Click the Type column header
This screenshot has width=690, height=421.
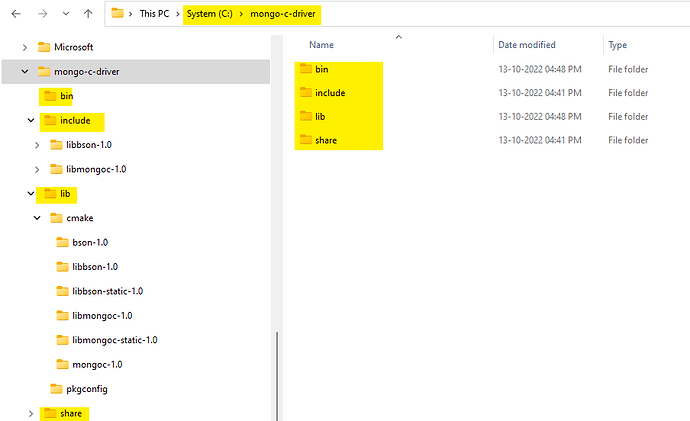point(618,45)
